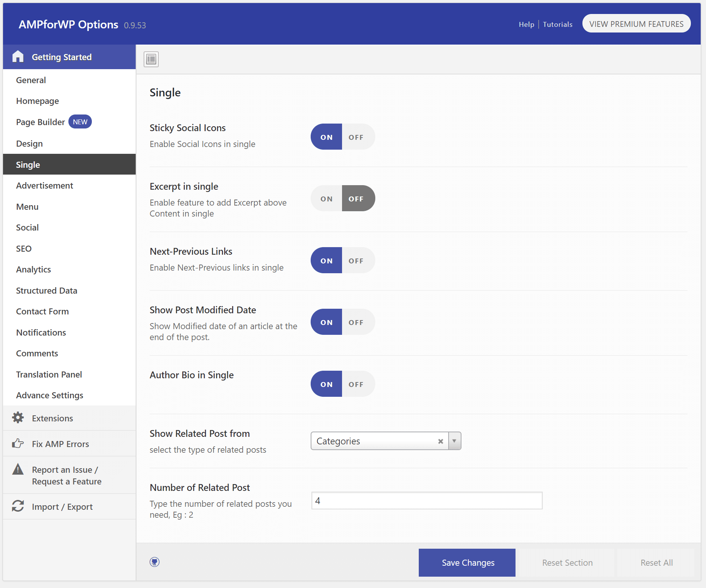
Task: Open the Page Builder section
Action: click(x=40, y=122)
